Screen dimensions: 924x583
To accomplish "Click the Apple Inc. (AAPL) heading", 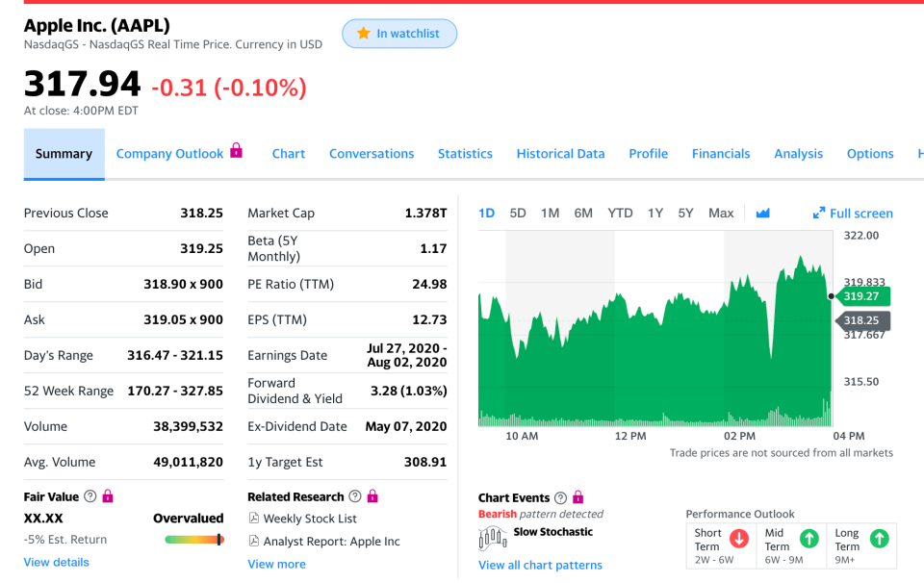I will tap(96, 25).
